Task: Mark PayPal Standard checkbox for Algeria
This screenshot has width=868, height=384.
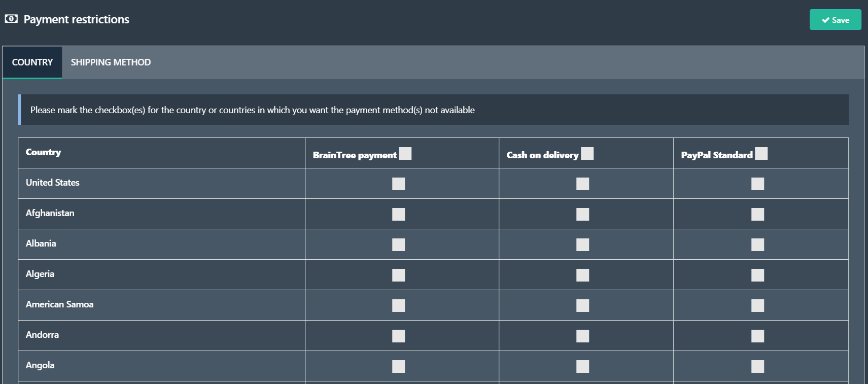Action: 758,275
